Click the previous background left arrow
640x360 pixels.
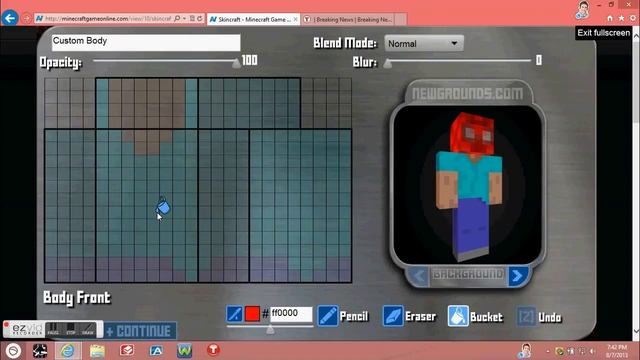click(418, 276)
